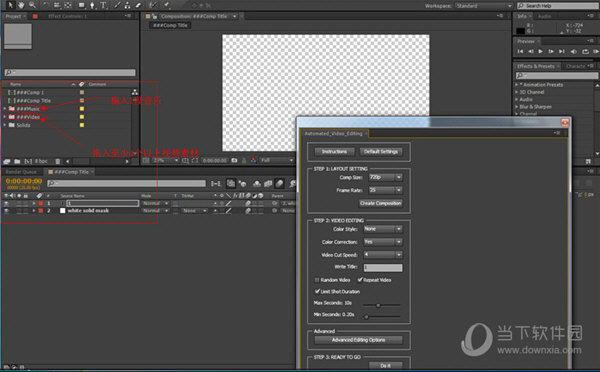Open the Frame Rate dropdown
The image size is (600, 372).
pyautogui.click(x=385, y=190)
